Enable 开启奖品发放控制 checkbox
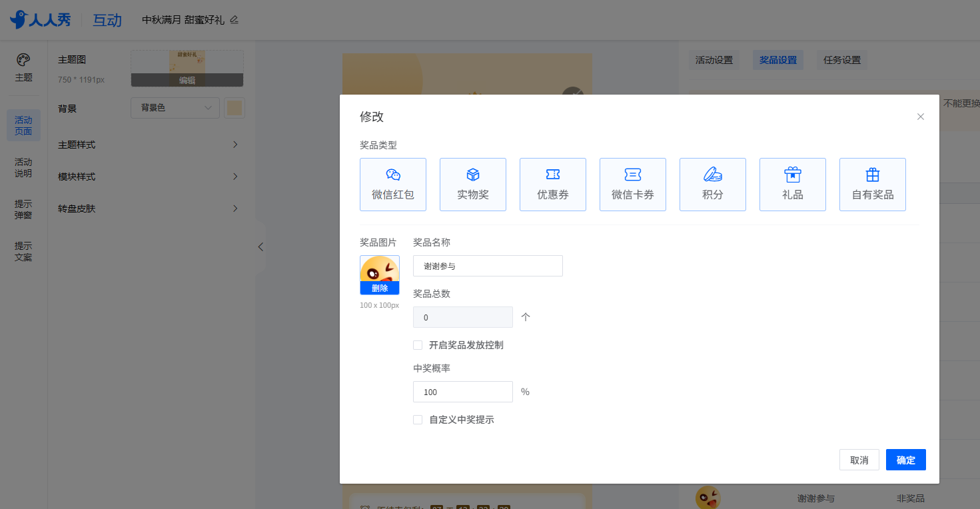The width and height of the screenshot is (980, 509). point(418,345)
